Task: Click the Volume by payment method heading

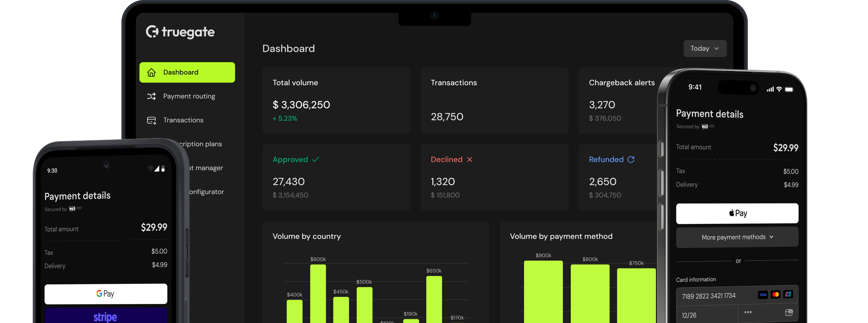Action: tap(561, 236)
